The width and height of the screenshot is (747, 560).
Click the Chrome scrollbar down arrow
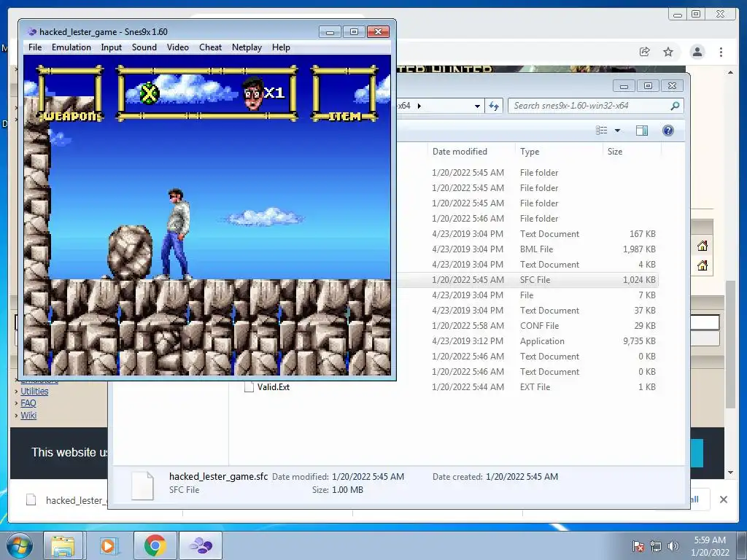[x=730, y=472]
